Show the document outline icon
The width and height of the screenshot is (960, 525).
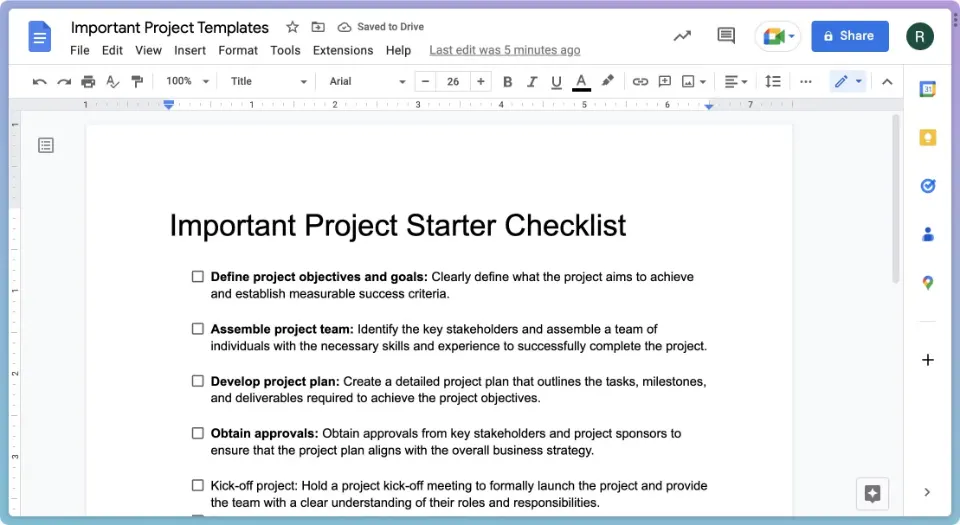46,146
